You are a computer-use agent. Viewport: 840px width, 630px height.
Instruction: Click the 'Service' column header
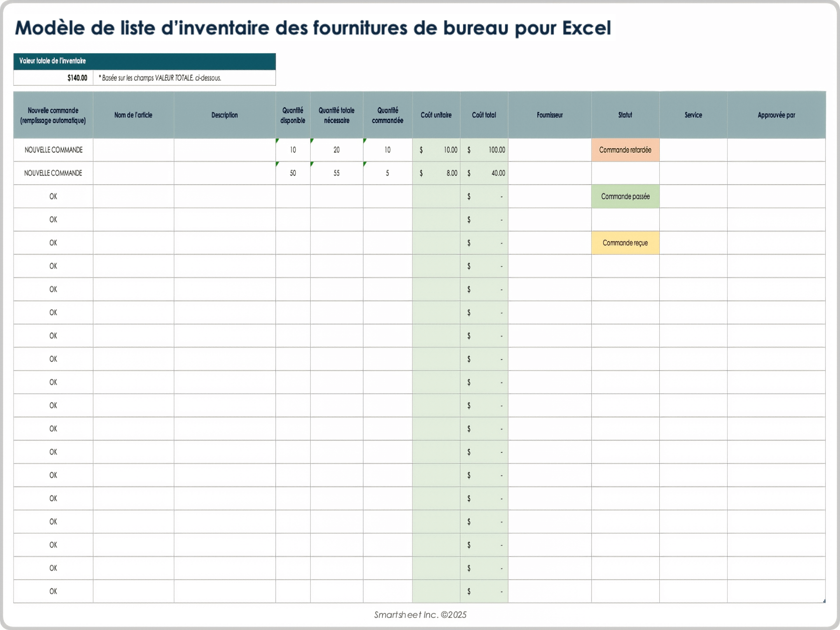pyautogui.click(x=693, y=115)
